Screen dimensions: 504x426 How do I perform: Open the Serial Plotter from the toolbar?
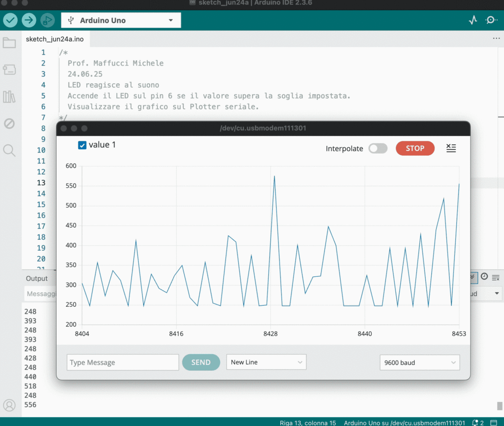point(473,20)
